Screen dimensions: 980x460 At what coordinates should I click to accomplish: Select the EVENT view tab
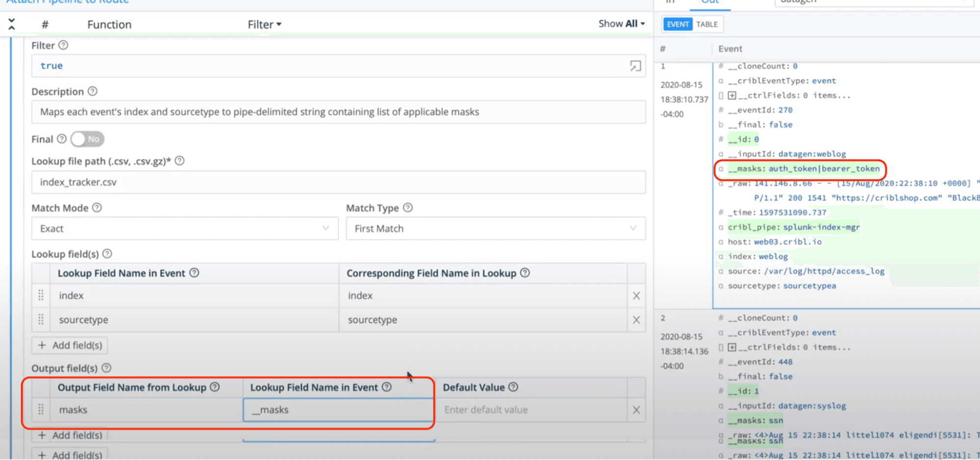tap(678, 25)
